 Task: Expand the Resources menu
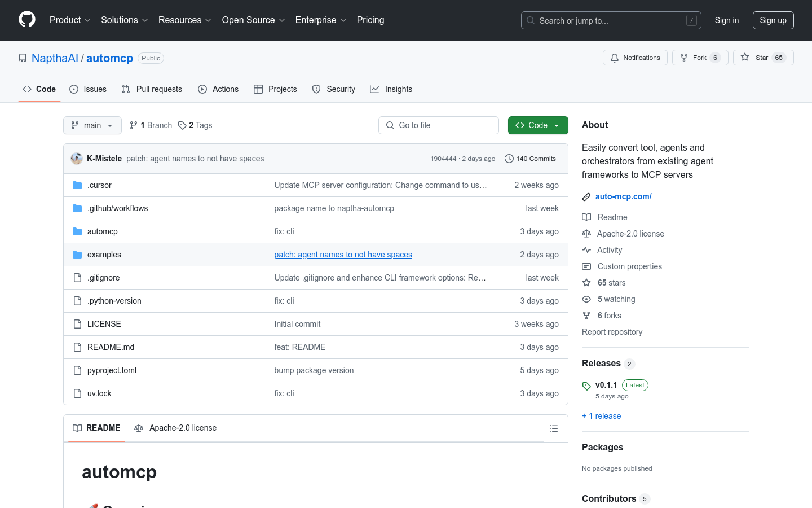click(185, 20)
